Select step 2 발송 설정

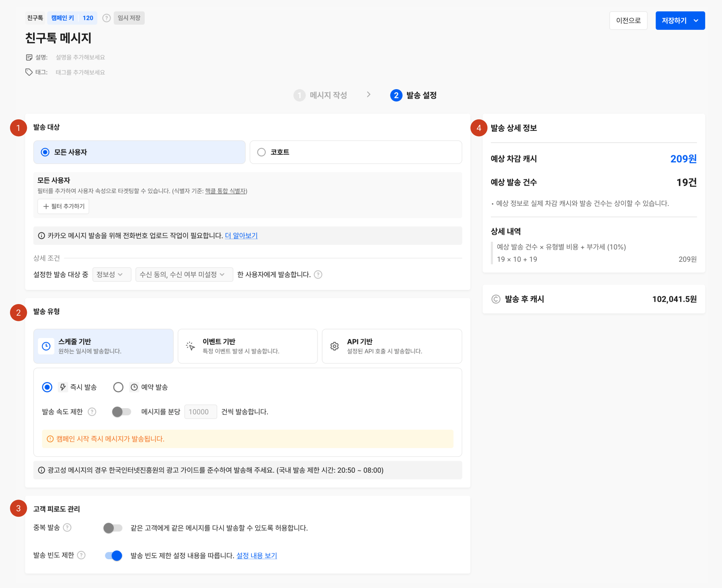tap(413, 95)
